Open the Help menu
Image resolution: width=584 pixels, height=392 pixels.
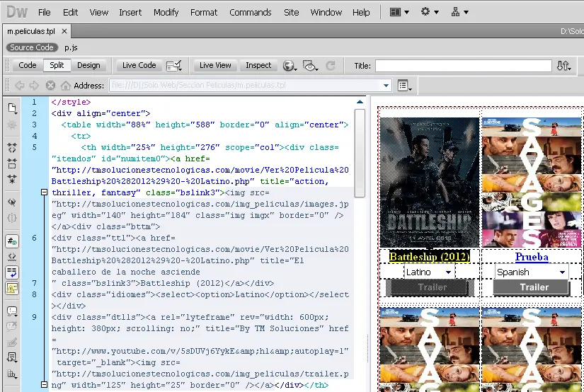(x=361, y=12)
